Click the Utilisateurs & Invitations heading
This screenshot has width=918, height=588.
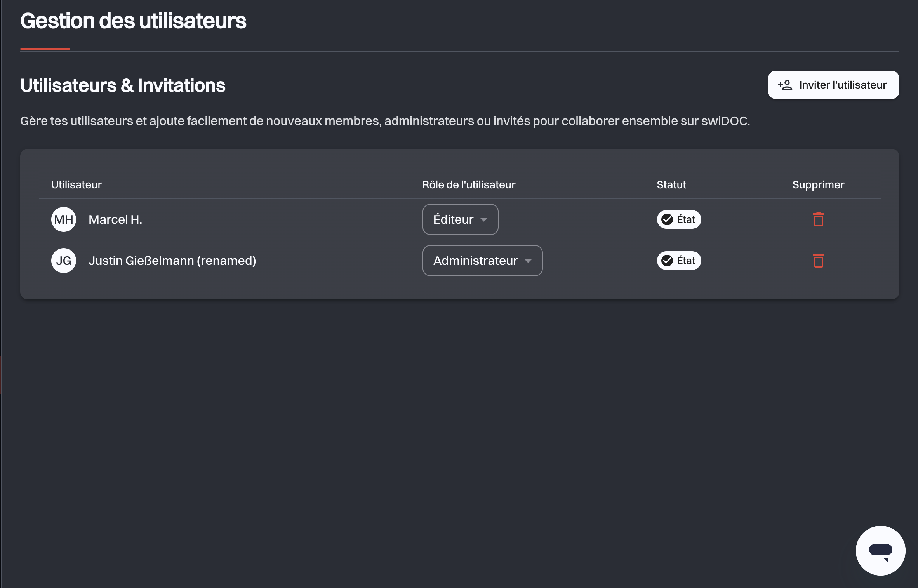point(123,85)
